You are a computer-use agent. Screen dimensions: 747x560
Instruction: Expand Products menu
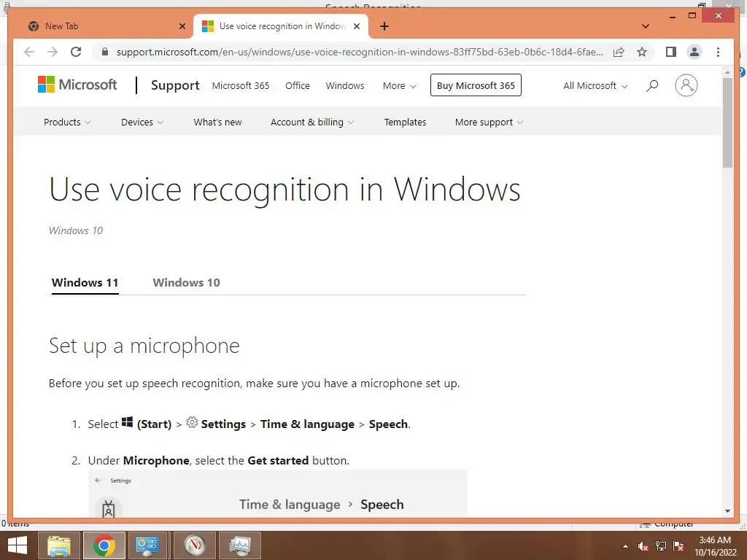(x=66, y=122)
